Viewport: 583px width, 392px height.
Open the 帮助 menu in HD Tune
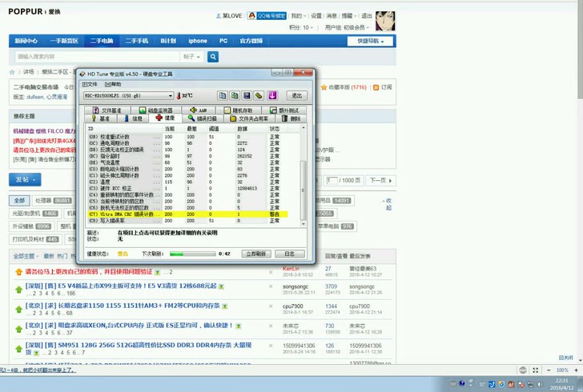coord(113,84)
